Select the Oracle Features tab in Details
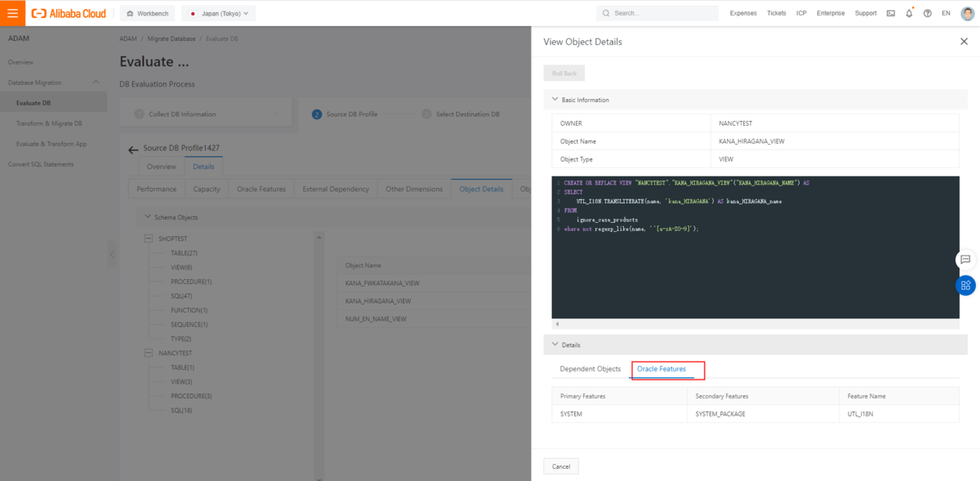This screenshot has height=481, width=980. 661,369
